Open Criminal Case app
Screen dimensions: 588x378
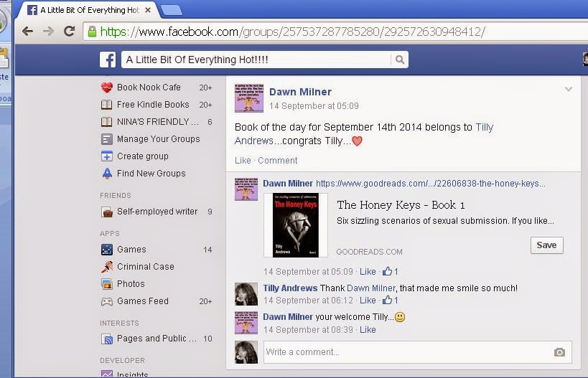click(x=146, y=267)
